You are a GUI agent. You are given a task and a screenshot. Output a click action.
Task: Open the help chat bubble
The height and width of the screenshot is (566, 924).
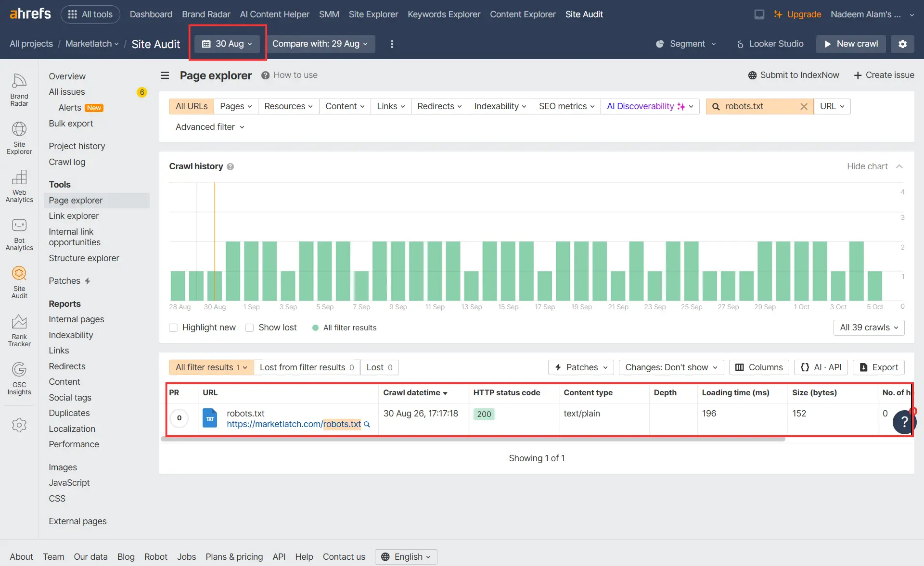pos(904,422)
